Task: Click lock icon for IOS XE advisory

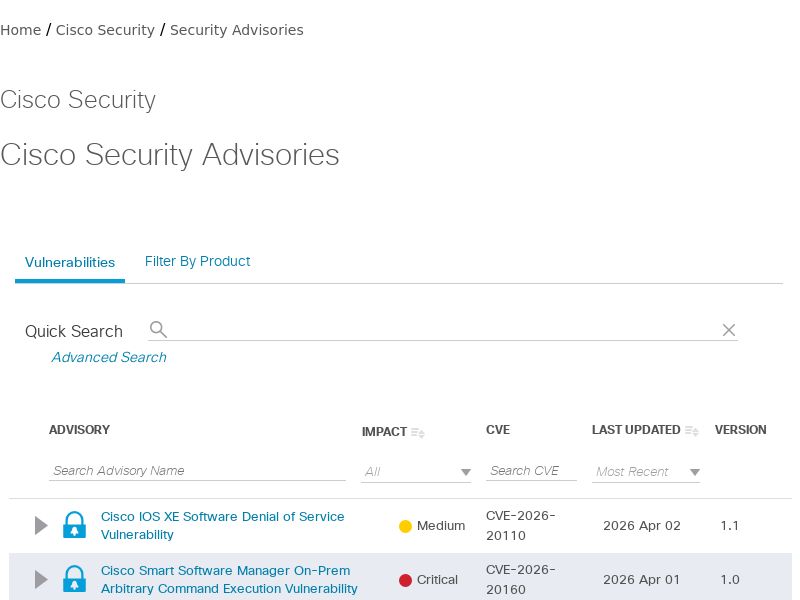Action: [x=74, y=525]
